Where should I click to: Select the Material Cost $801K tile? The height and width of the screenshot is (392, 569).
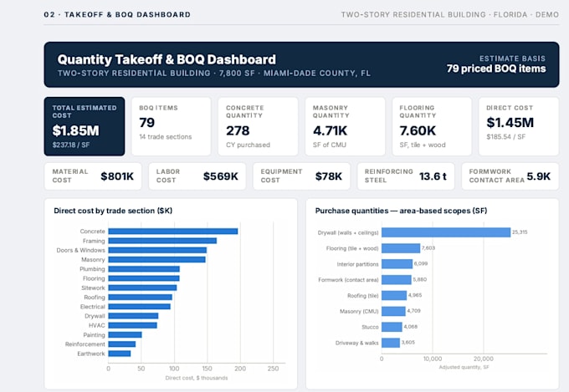[x=93, y=176]
